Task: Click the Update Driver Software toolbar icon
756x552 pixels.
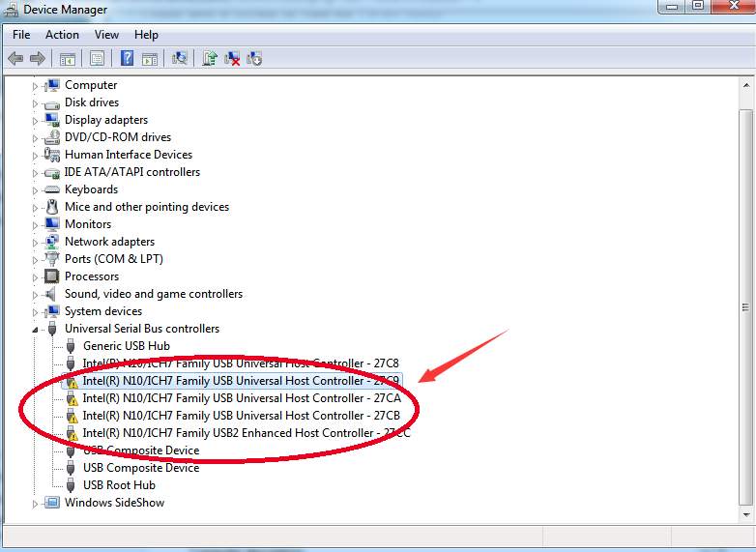Action: pos(210,58)
